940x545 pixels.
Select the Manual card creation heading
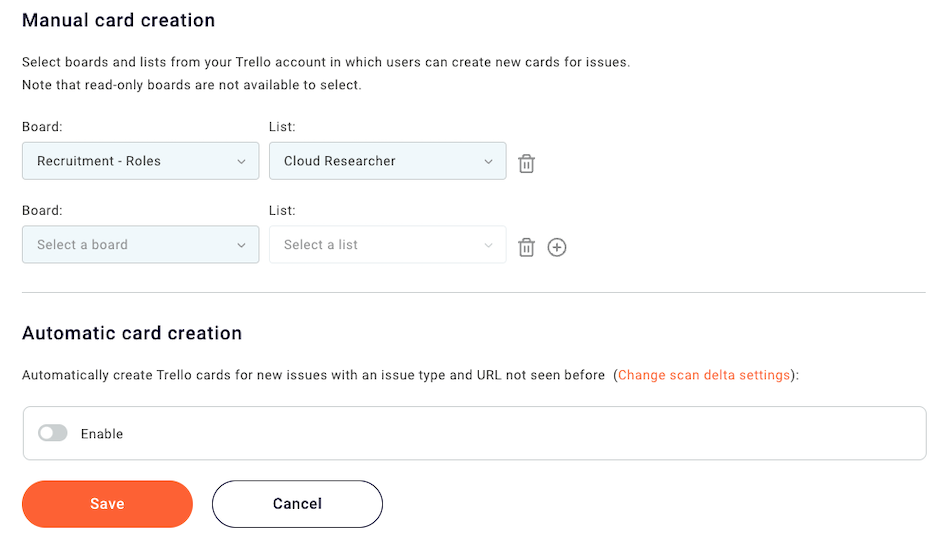(119, 20)
